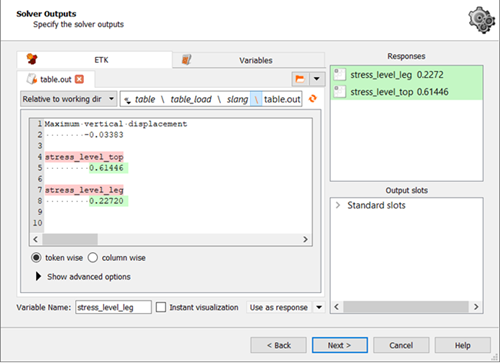Viewport: 500px width, 363px height.
Task: Expand Show advanced options
Action: pyautogui.click(x=38, y=276)
